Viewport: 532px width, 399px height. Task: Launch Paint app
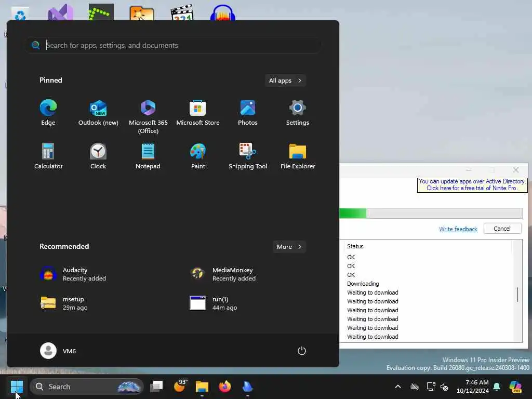(198, 156)
